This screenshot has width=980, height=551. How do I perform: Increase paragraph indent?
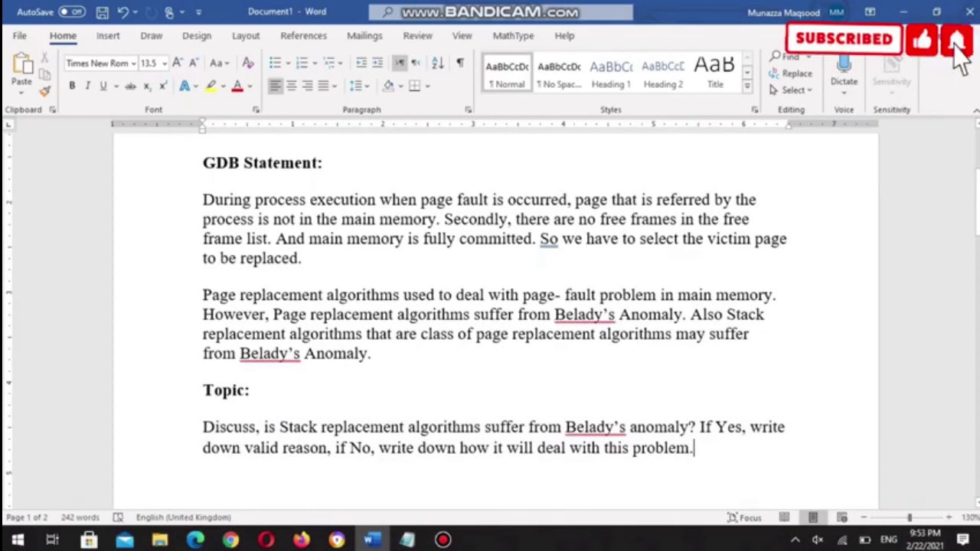pos(377,63)
